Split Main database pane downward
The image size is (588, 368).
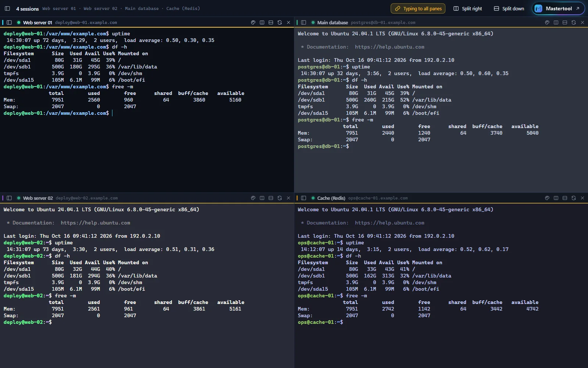[565, 22]
